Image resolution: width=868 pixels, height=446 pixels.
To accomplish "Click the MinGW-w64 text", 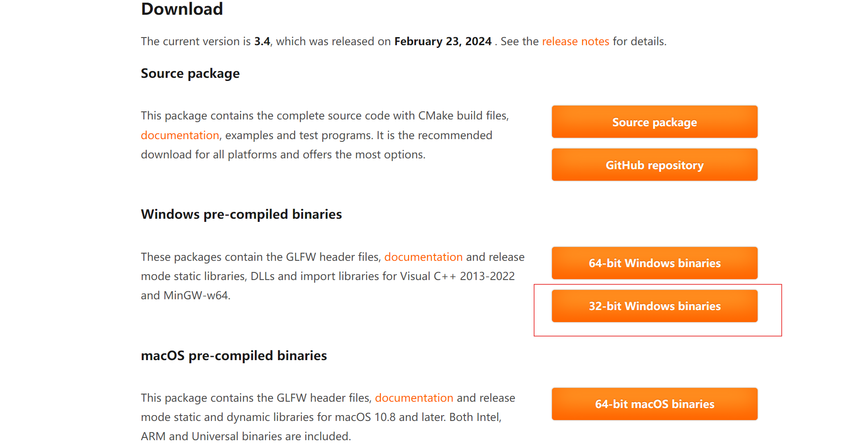I will [196, 296].
